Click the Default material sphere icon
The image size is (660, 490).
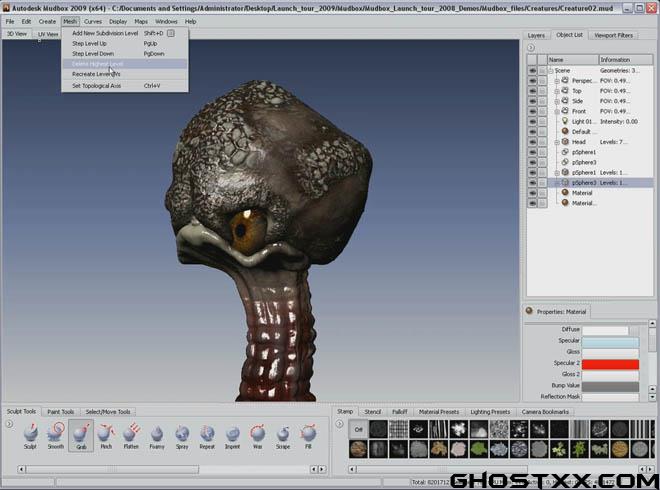[565, 131]
